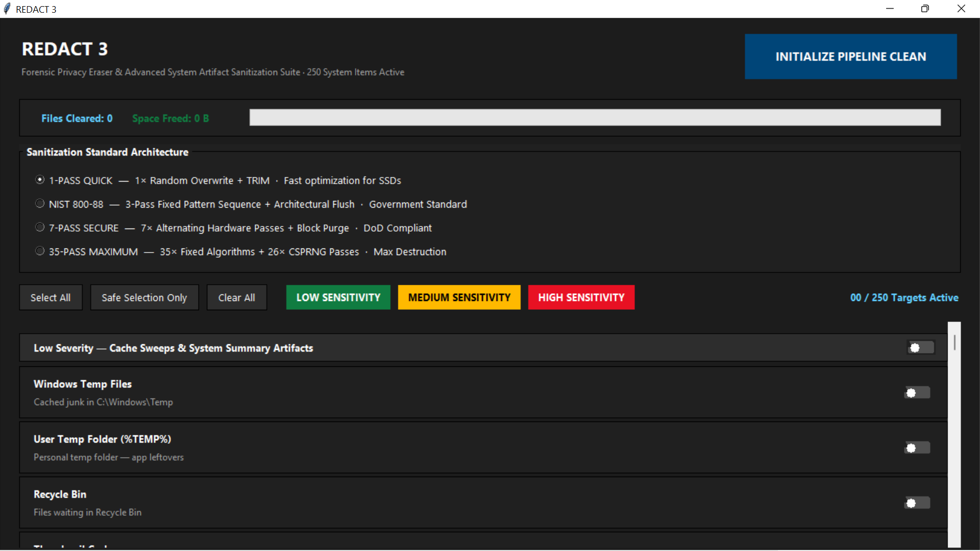Screen dimensions: 980x551
Task: Click the Forensic Privacy Eraser subtitle text
Action: (x=213, y=72)
